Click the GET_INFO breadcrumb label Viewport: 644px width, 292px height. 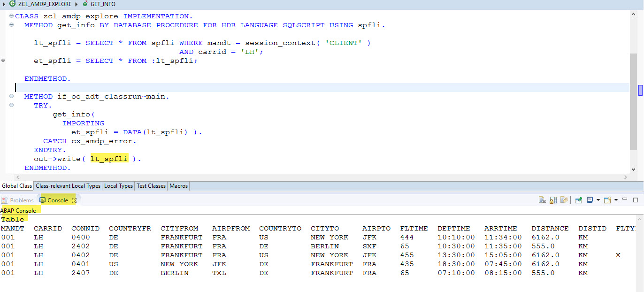point(103,4)
